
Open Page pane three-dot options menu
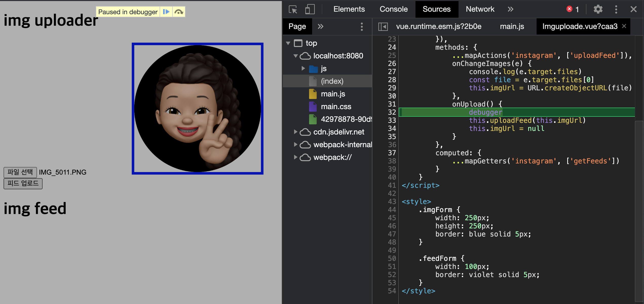point(362,26)
